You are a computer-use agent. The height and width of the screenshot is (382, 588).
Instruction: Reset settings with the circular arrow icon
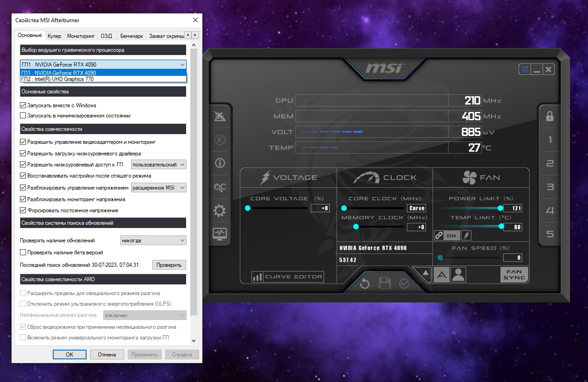pyautogui.click(x=365, y=283)
